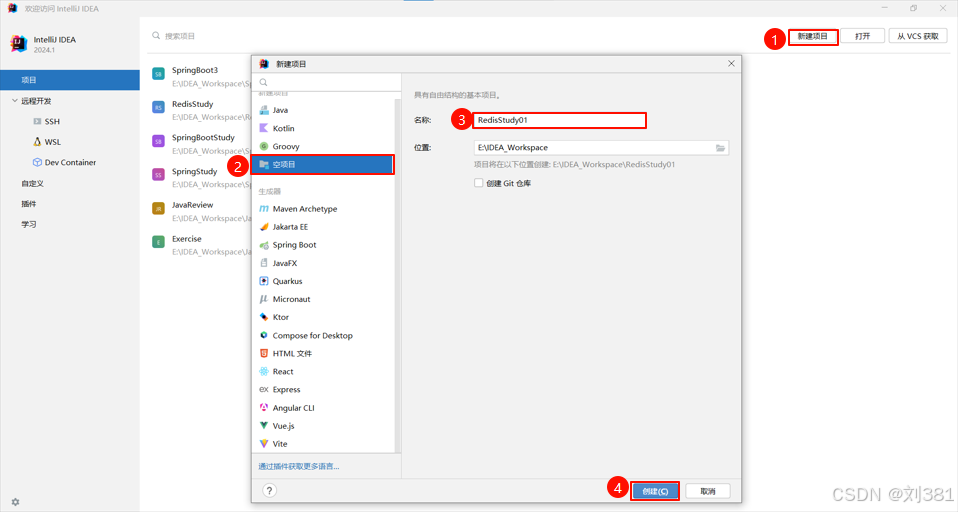Select the JavaFX icon
The image size is (958, 512).
pyautogui.click(x=264, y=263)
